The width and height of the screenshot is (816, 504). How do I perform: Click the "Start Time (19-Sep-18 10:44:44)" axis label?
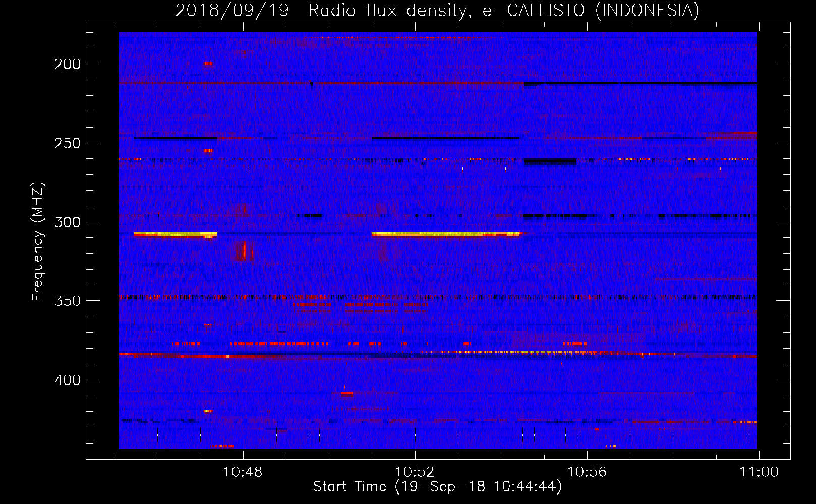pyautogui.click(x=437, y=487)
